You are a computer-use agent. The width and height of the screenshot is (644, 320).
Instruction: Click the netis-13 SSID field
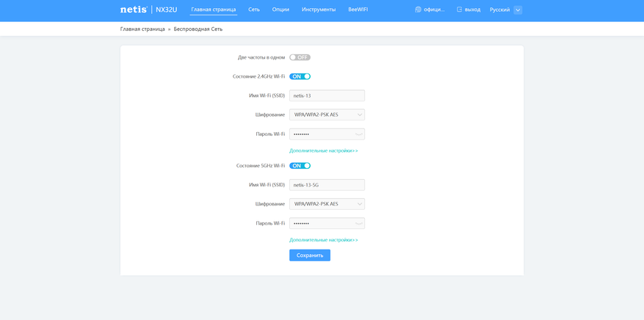327,95
